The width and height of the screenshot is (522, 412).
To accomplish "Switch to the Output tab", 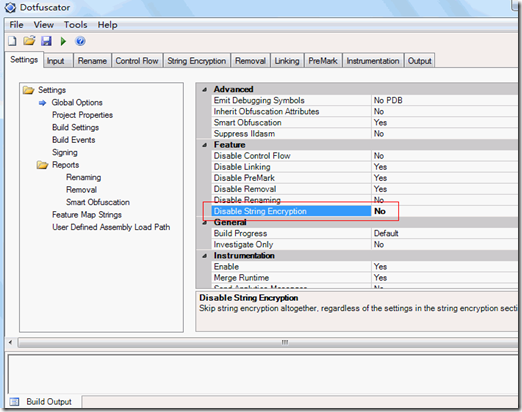I will click(x=420, y=61).
